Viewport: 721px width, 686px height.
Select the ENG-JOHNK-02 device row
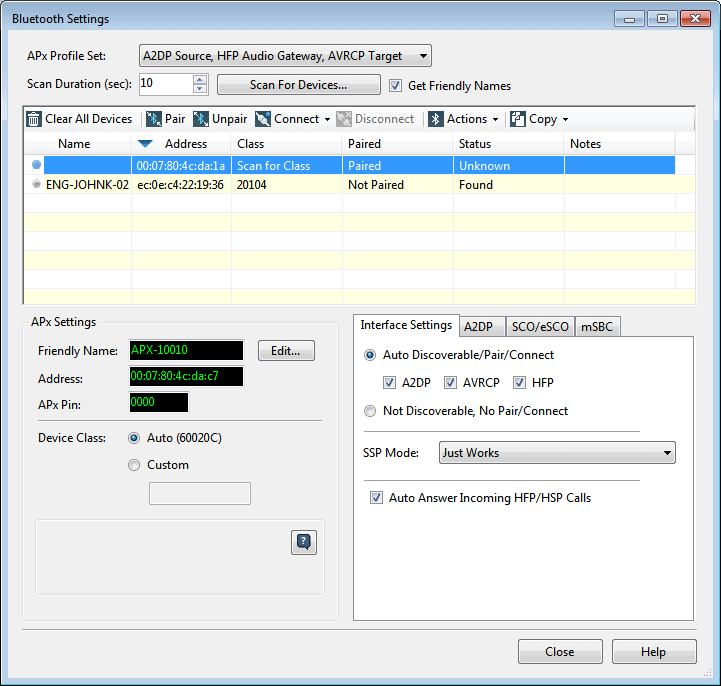(x=87, y=185)
